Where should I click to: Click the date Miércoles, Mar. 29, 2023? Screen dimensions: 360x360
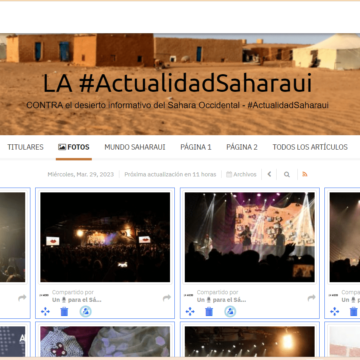coord(81,174)
